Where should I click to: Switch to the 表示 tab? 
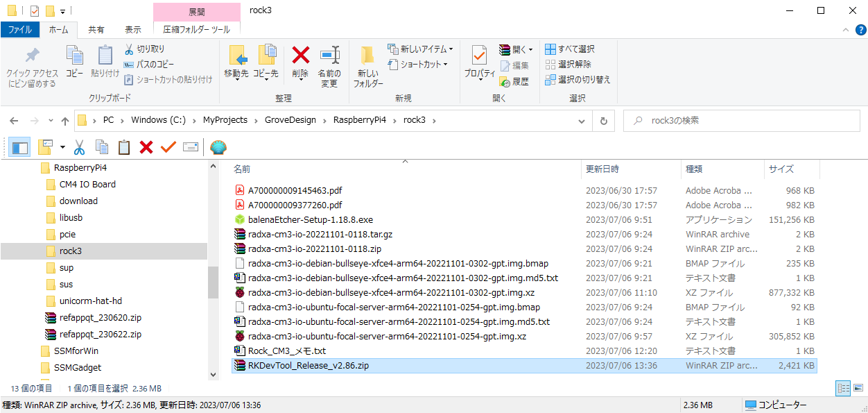[x=133, y=30]
